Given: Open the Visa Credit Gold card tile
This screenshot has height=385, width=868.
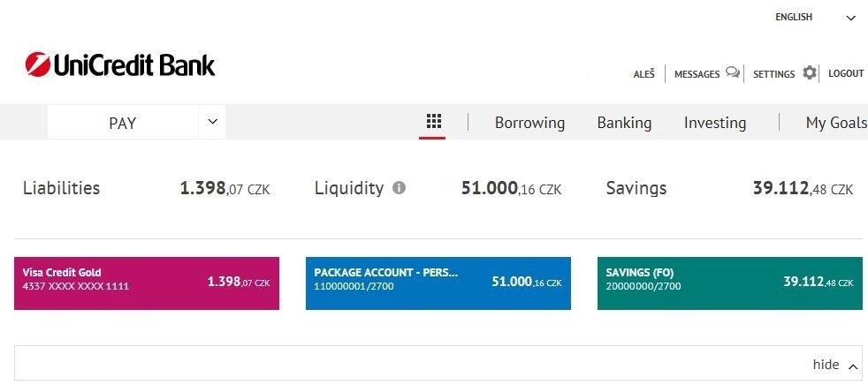Looking at the screenshot, I should (147, 283).
